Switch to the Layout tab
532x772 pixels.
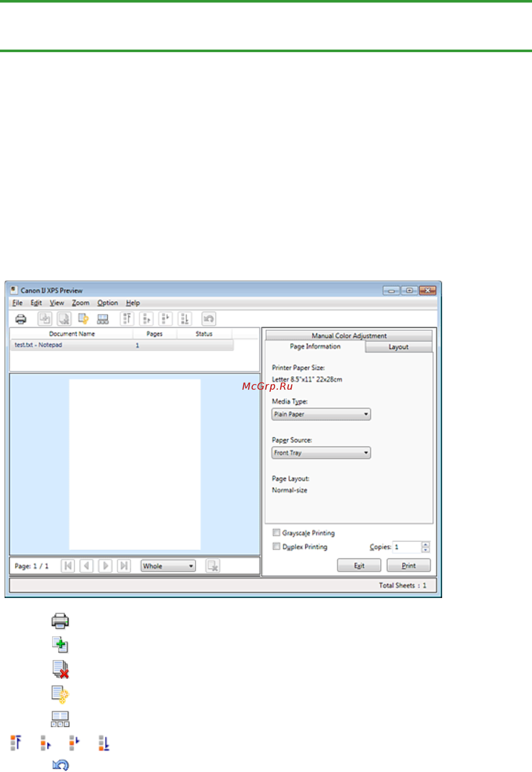pos(399,347)
